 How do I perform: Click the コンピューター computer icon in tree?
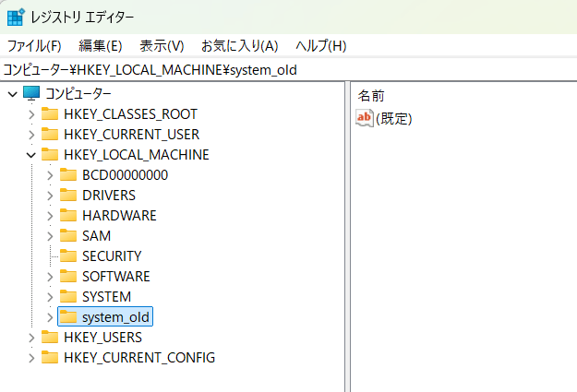pyautogui.click(x=31, y=93)
